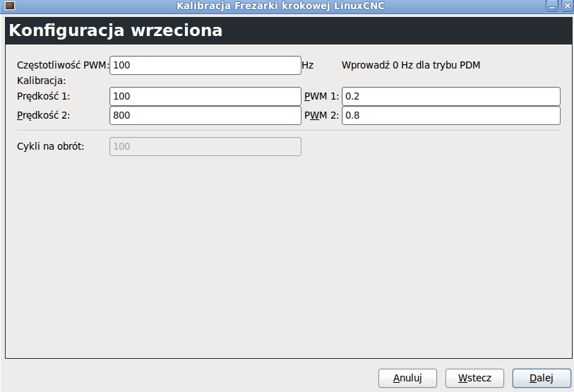Click the Prędkość 2 label

tap(44, 115)
